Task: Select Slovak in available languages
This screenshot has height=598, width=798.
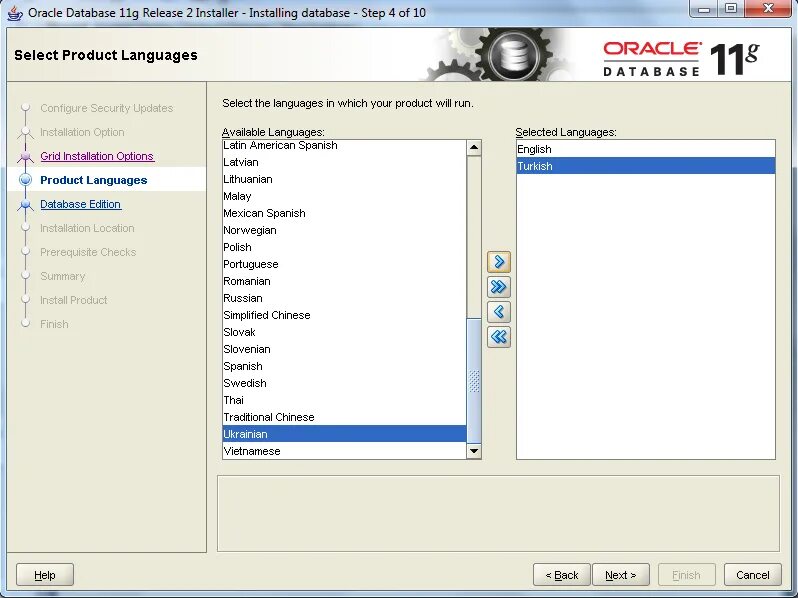Action: point(345,332)
